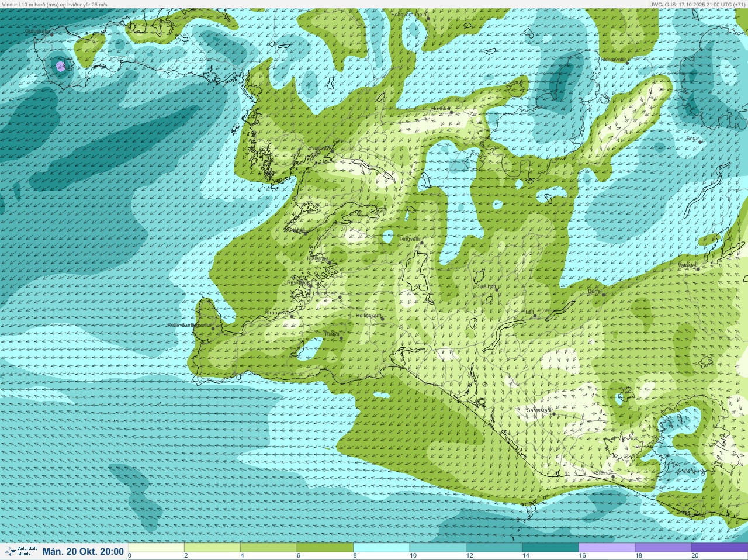The image size is (748, 560).
Task: Click the Skálholt station label
Action: (487, 286)
